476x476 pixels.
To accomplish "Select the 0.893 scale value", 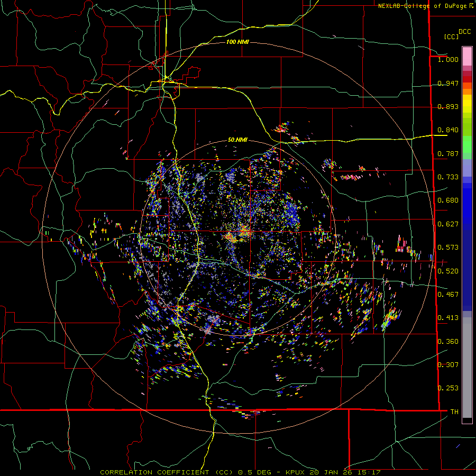I will click(x=448, y=106).
